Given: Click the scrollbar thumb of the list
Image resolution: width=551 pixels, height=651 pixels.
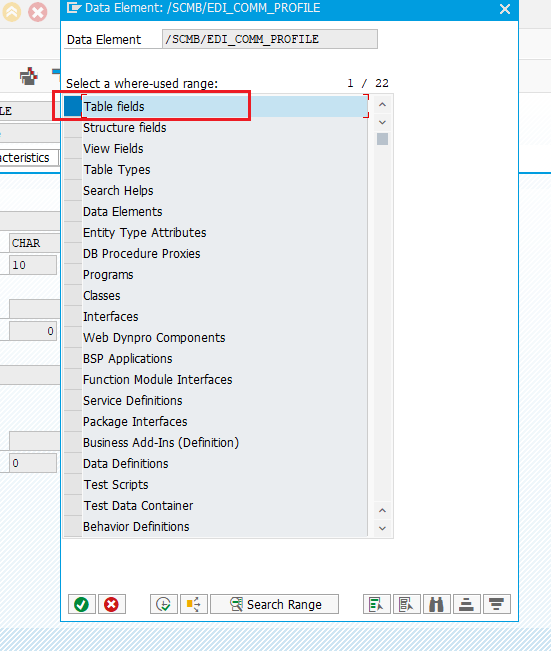Looking at the screenshot, I should coord(382,139).
